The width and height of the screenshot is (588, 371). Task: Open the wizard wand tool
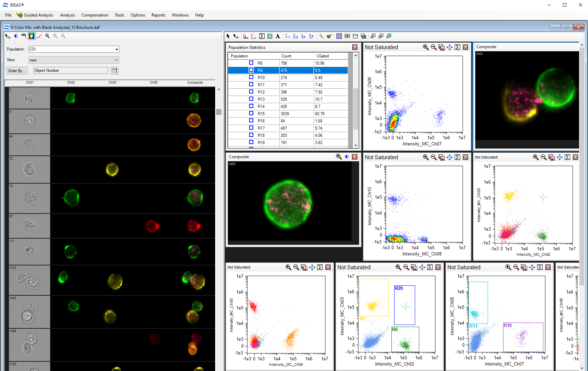321,36
